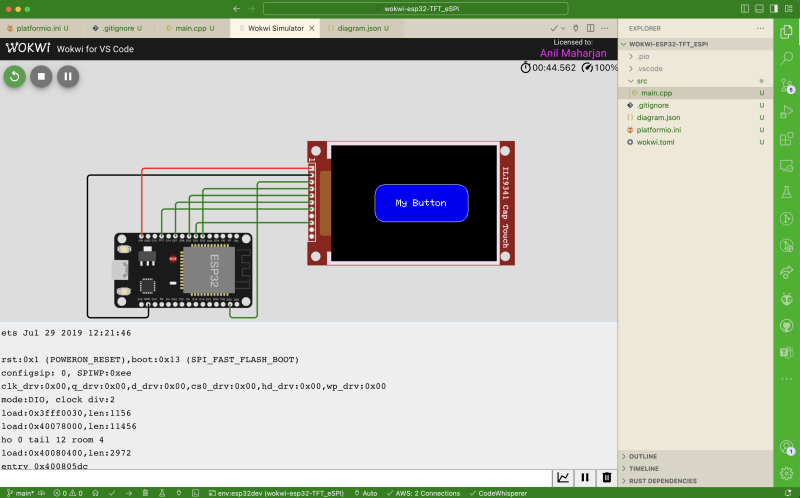Viewport: 800px width, 498px height.
Task: Open Search in the activity bar
Action: click(x=787, y=58)
